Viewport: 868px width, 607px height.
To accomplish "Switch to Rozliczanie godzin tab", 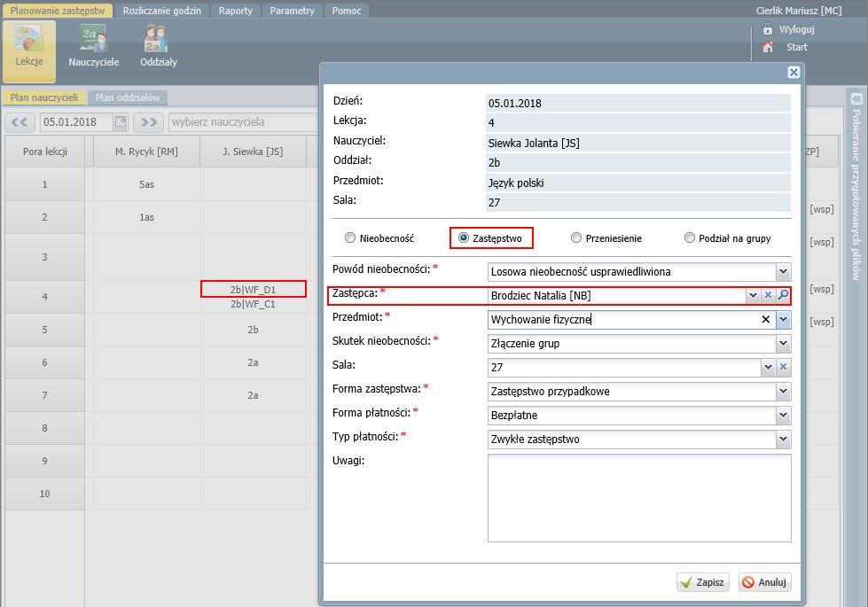I will pos(161,11).
